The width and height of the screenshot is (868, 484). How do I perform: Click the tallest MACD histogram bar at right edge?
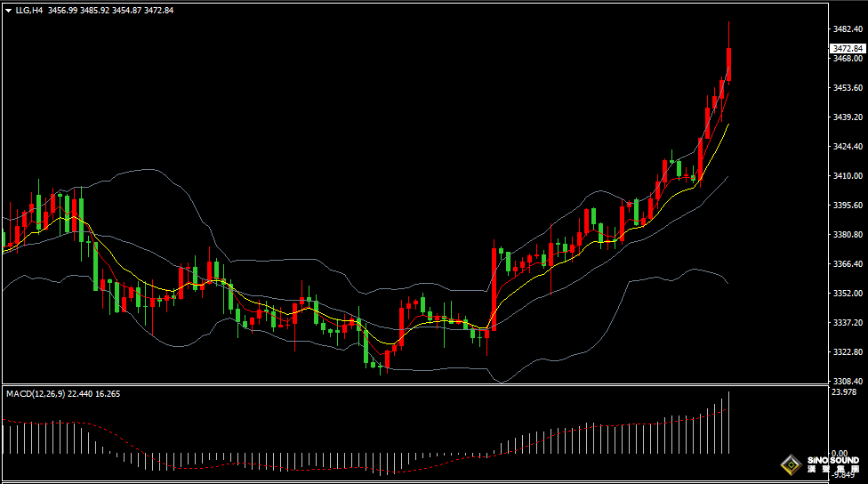coord(728,423)
